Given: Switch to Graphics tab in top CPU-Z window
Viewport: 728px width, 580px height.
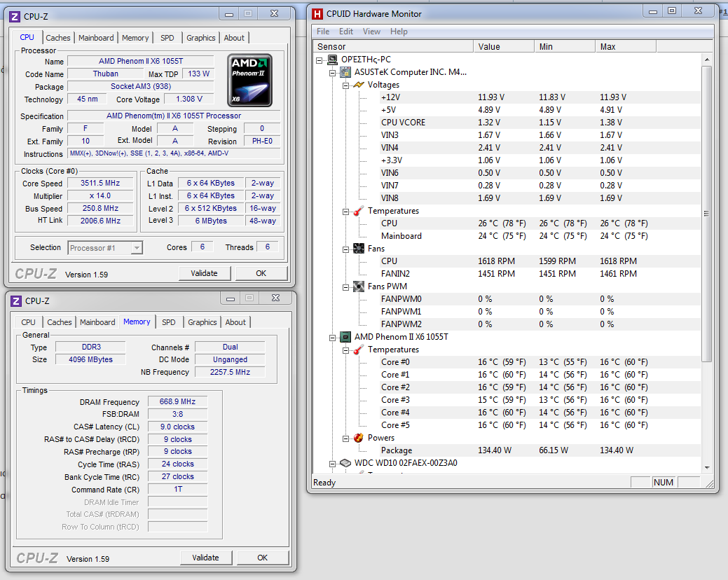Looking at the screenshot, I should pyautogui.click(x=201, y=38).
